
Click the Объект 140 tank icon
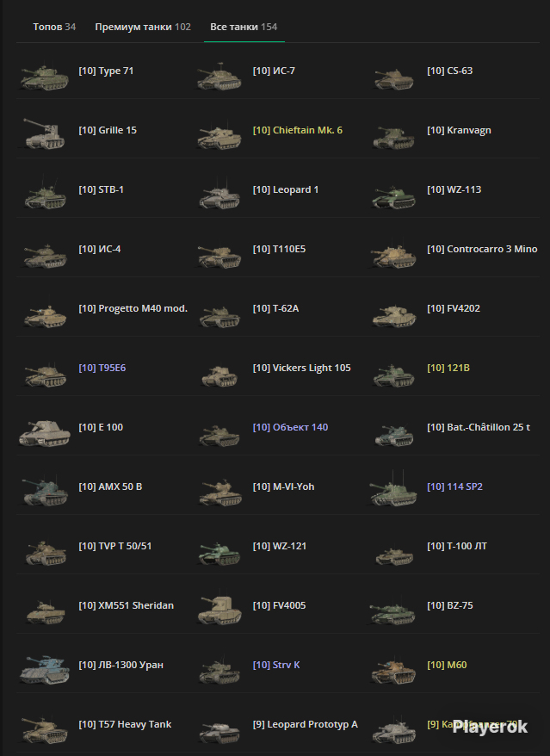[x=219, y=435]
